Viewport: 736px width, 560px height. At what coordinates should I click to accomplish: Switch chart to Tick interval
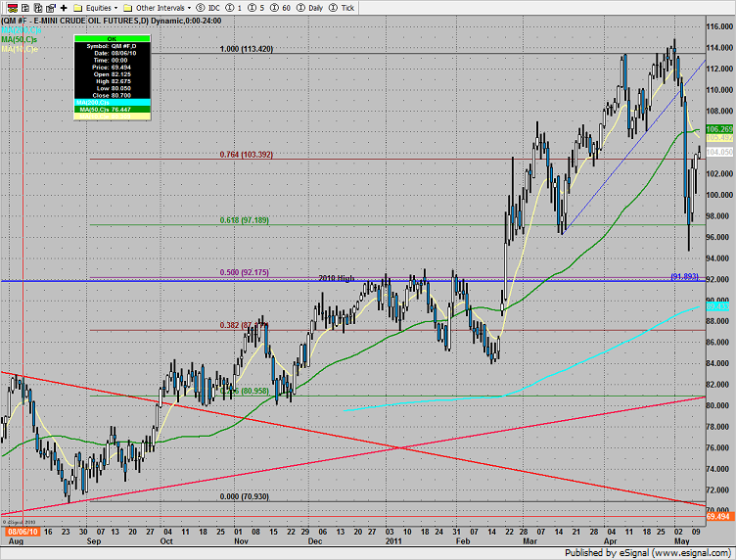[342, 8]
